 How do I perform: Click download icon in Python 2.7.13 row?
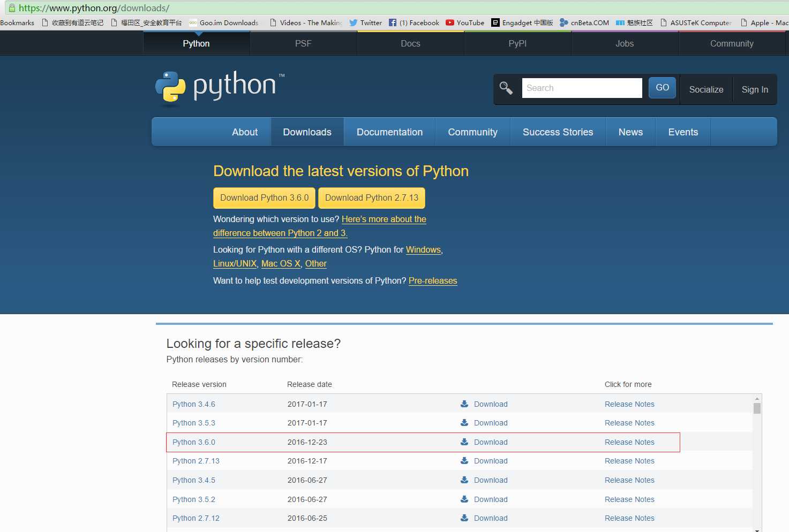[464, 461]
